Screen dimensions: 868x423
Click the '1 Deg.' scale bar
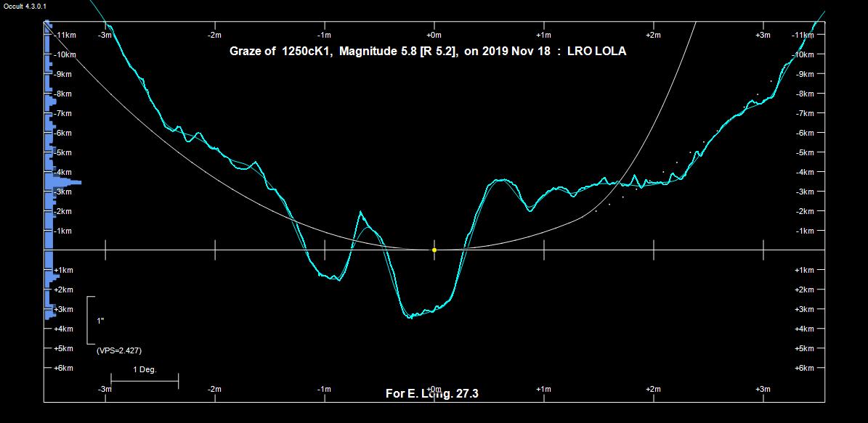click(145, 379)
